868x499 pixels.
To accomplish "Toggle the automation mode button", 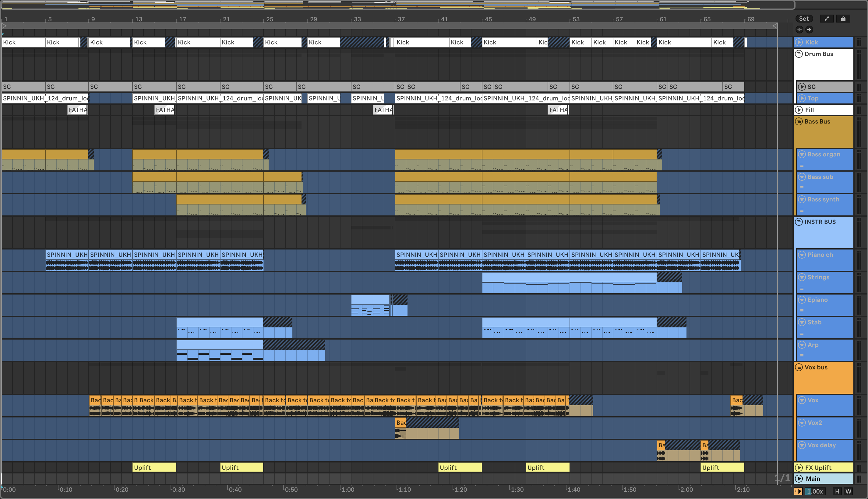I will [x=827, y=19].
